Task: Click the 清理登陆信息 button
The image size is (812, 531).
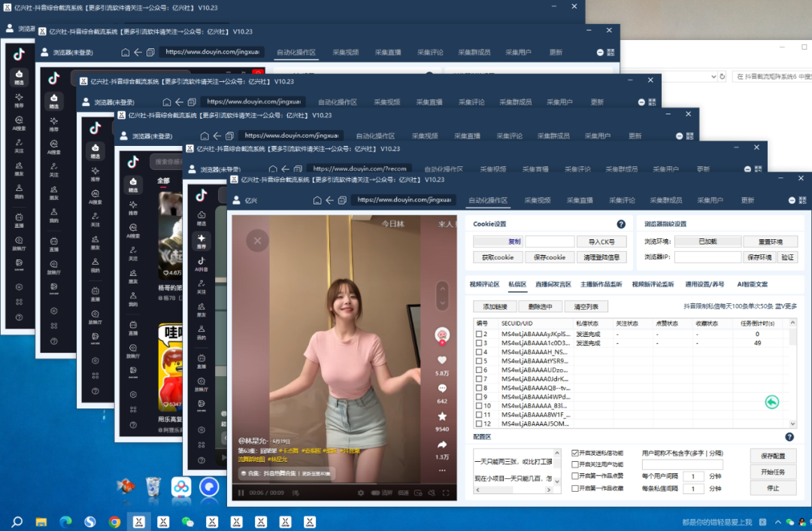Action: tap(601, 257)
